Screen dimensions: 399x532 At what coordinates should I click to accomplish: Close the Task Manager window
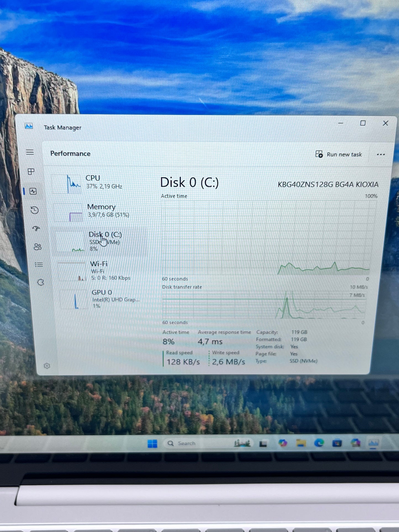tap(385, 123)
